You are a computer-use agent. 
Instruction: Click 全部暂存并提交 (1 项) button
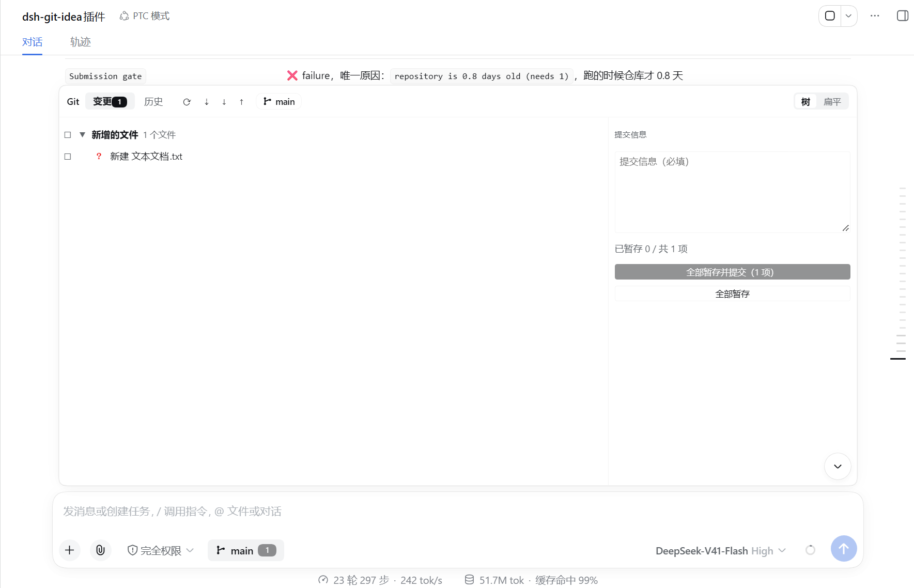[732, 272]
